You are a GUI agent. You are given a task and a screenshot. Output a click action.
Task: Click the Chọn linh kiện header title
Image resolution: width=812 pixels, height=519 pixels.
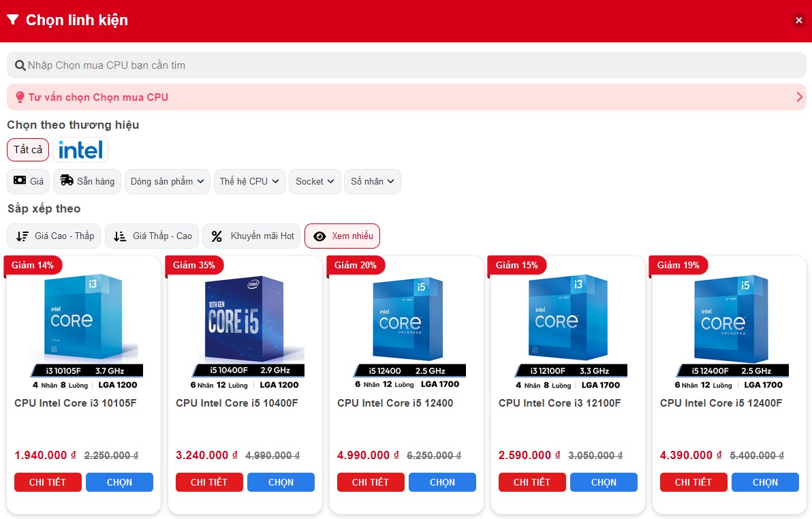pos(77,20)
